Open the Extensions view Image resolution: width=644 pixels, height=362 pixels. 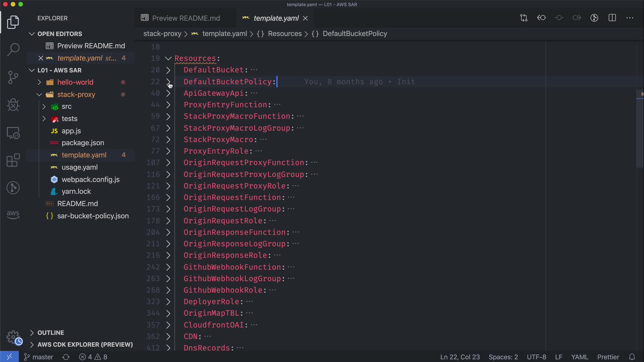point(13,160)
